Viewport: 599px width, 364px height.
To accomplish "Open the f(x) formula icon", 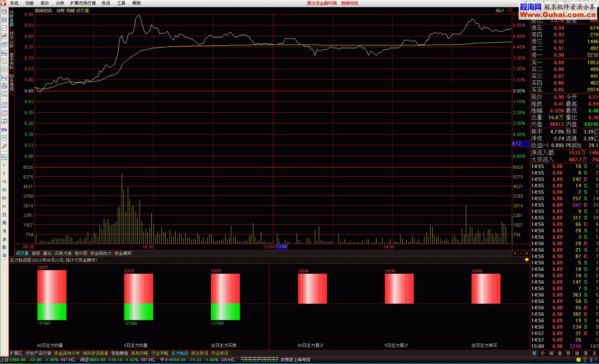I will click(x=4, y=86).
